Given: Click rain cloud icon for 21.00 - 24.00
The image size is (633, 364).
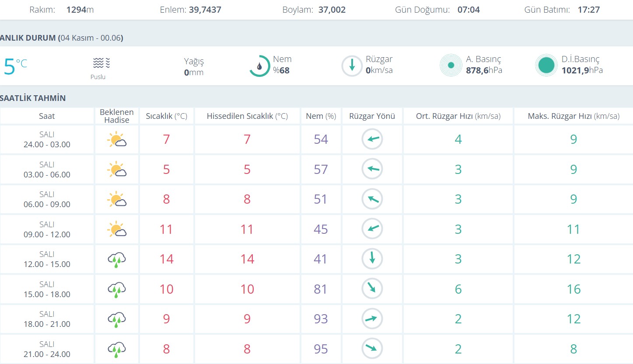Looking at the screenshot, I should (116, 349).
